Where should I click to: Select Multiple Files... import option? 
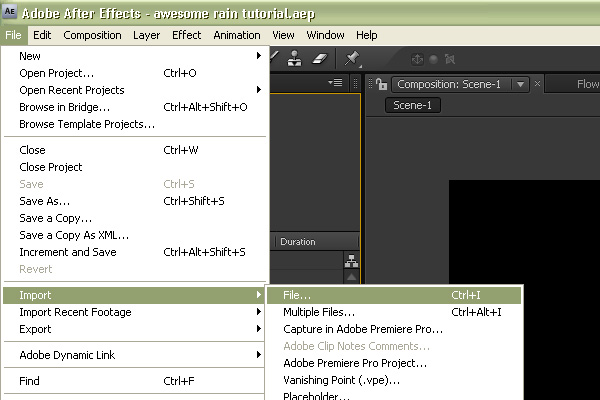394,312
